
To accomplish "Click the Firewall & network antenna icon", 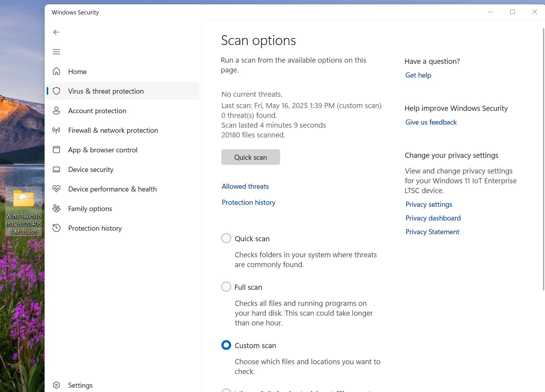I will coord(56,130).
